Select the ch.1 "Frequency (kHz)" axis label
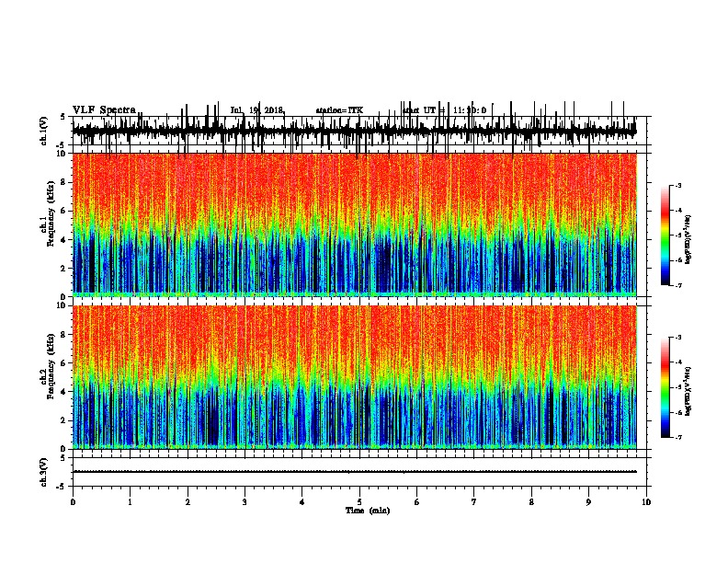The image size is (728, 563). point(51,213)
